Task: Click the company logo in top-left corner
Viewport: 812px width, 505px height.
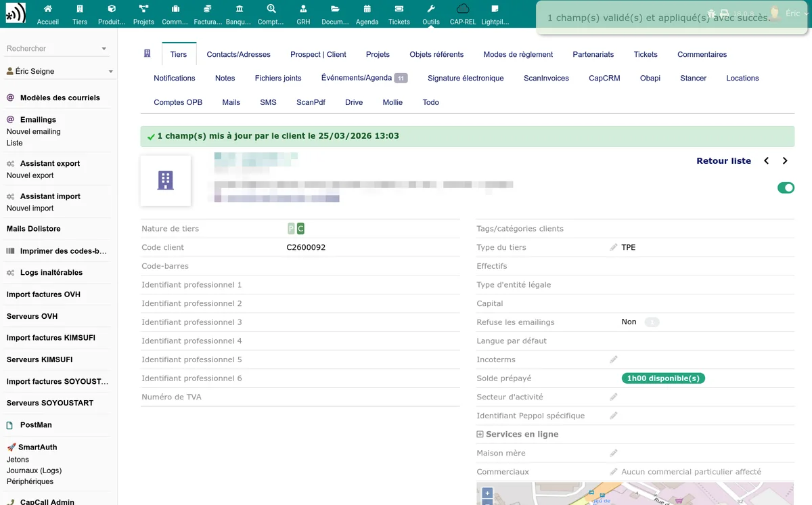Action: 16,14
